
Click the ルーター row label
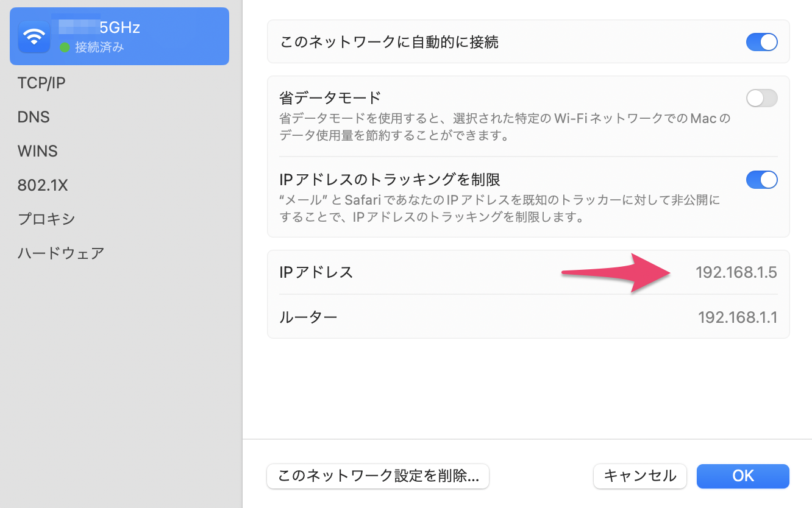coord(308,317)
